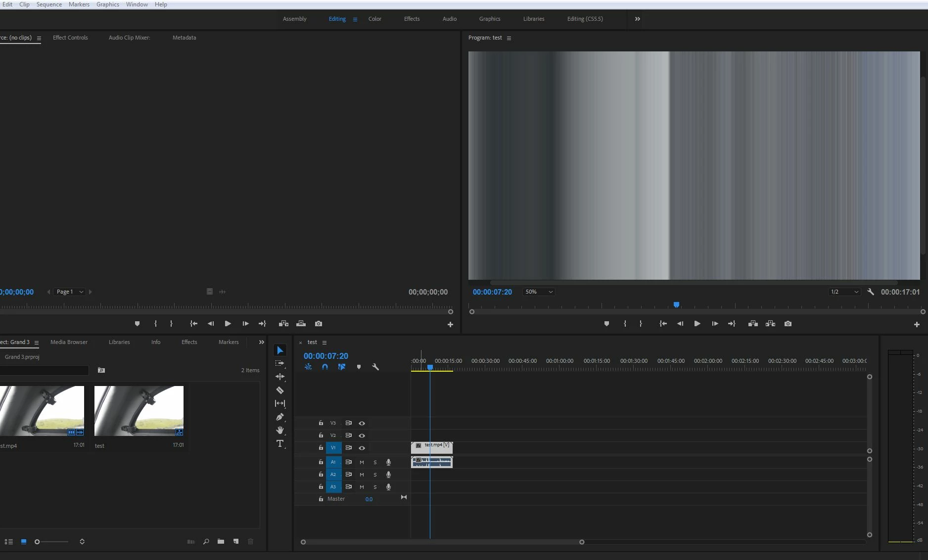Select the Hand tool

pyautogui.click(x=280, y=430)
